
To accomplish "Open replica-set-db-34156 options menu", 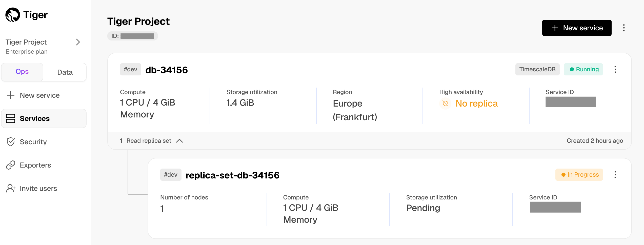I will pyautogui.click(x=615, y=175).
